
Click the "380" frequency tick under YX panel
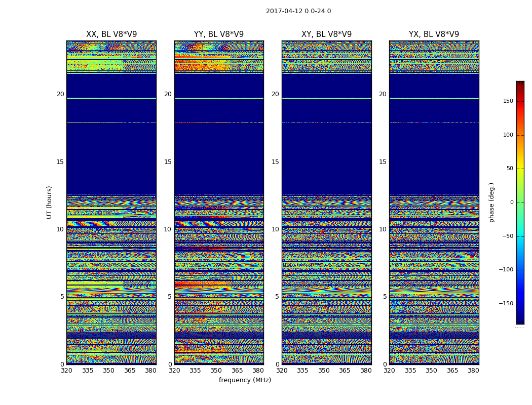(x=473, y=371)
